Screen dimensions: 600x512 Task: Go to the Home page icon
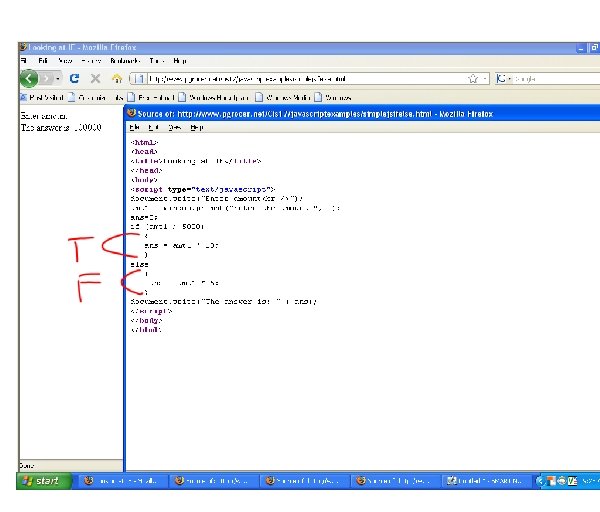click(x=117, y=79)
